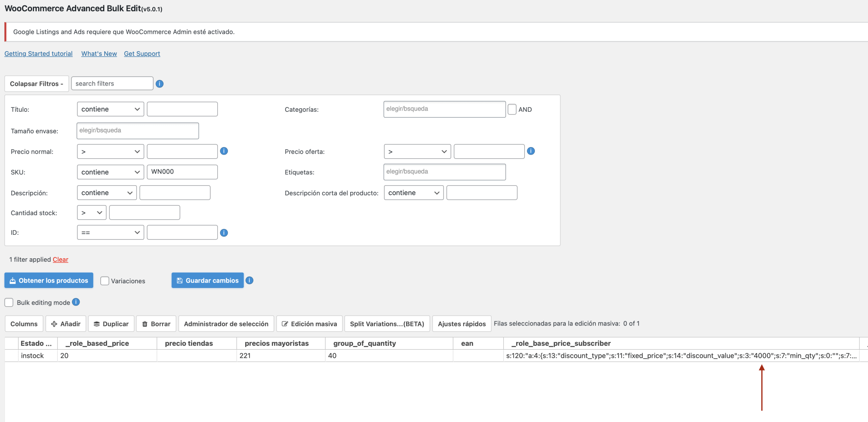Open the Etiquetas search select box
The image size is (868, 422).
click(x=444, y=172)
